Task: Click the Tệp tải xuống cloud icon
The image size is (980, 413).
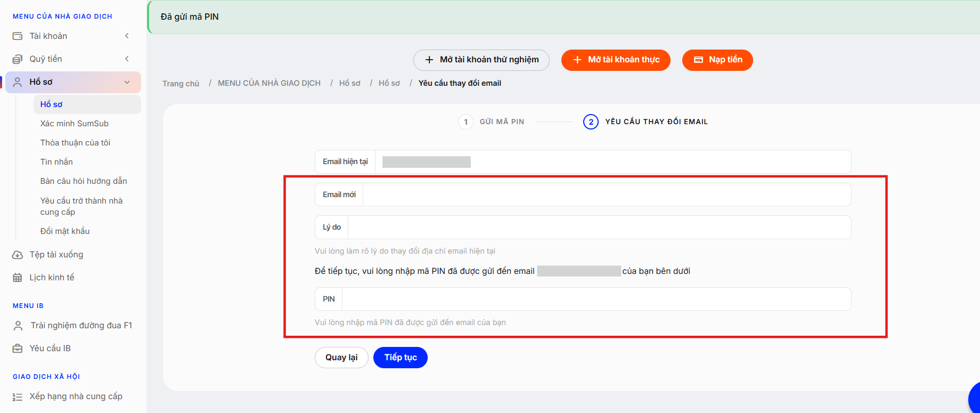Action: point(18,255)
